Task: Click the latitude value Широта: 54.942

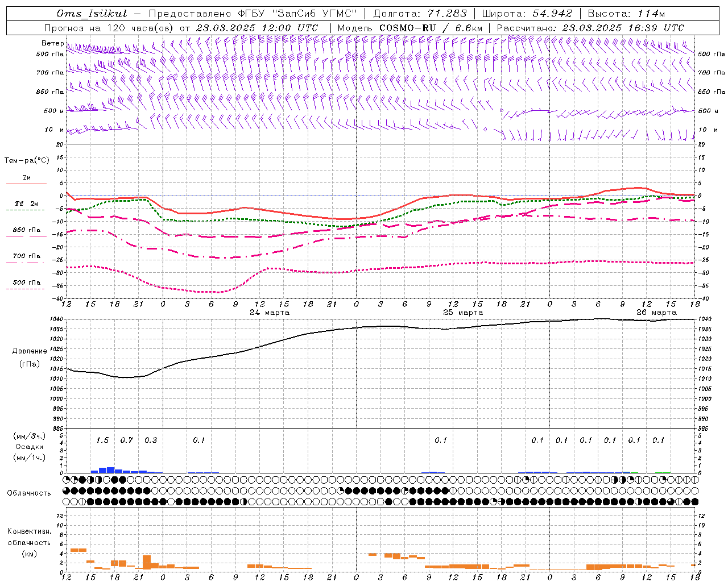Action: 527,14
